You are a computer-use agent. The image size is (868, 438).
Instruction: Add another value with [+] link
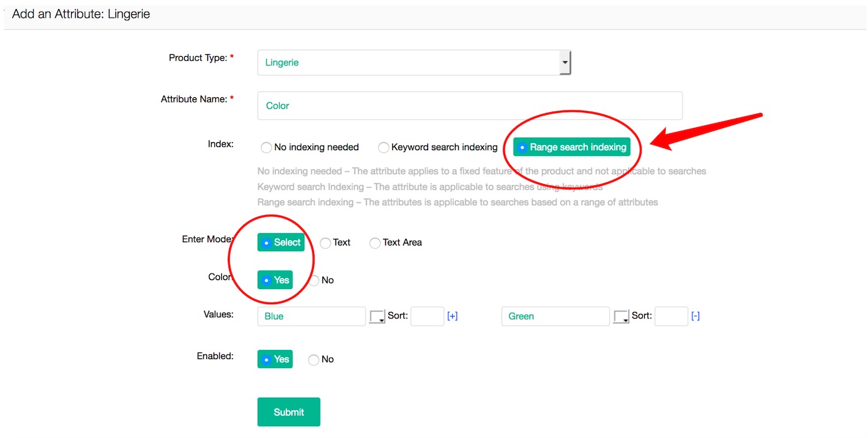pyautogui.click(x=452, y=316)
